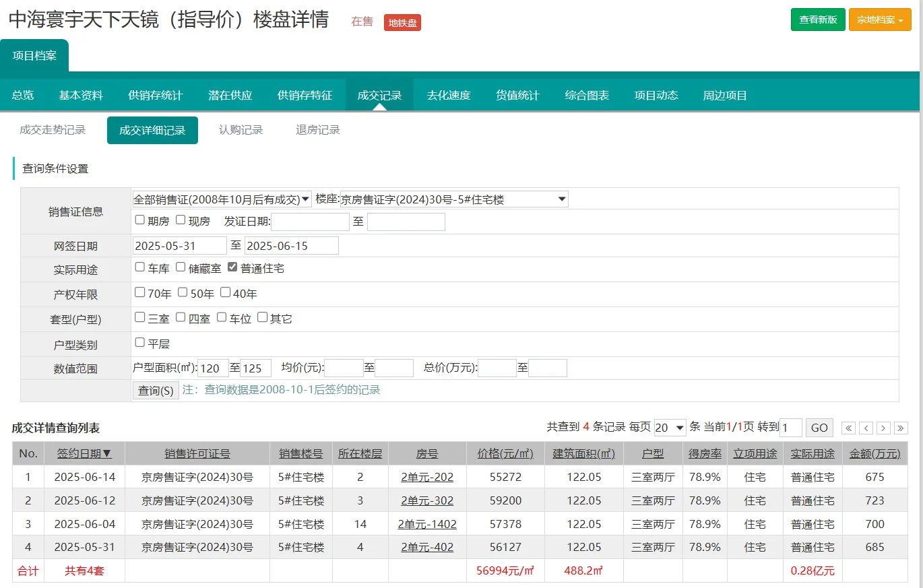Tick the 40年 property term

click(226, 292)
